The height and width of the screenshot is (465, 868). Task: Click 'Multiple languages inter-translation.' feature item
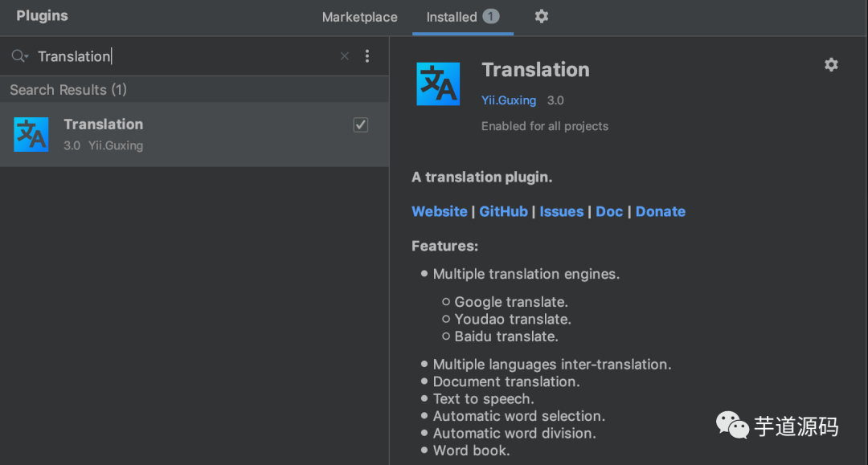coord(552,365)
